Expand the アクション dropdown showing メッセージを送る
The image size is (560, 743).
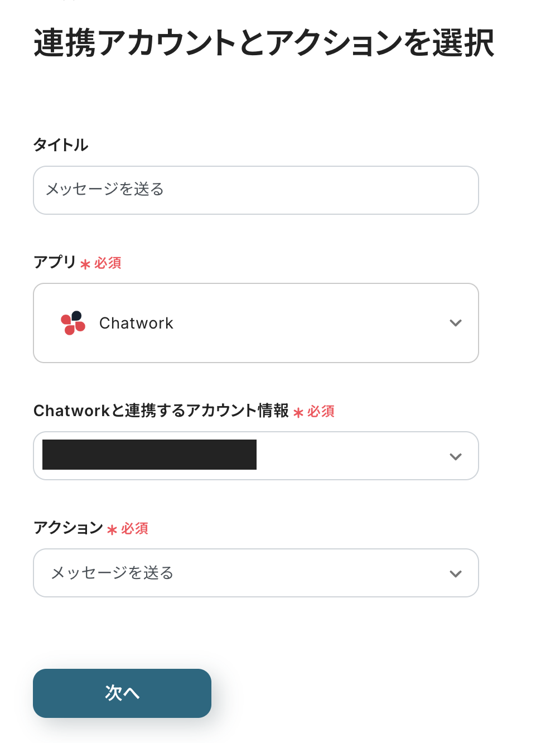pos(256,573)
